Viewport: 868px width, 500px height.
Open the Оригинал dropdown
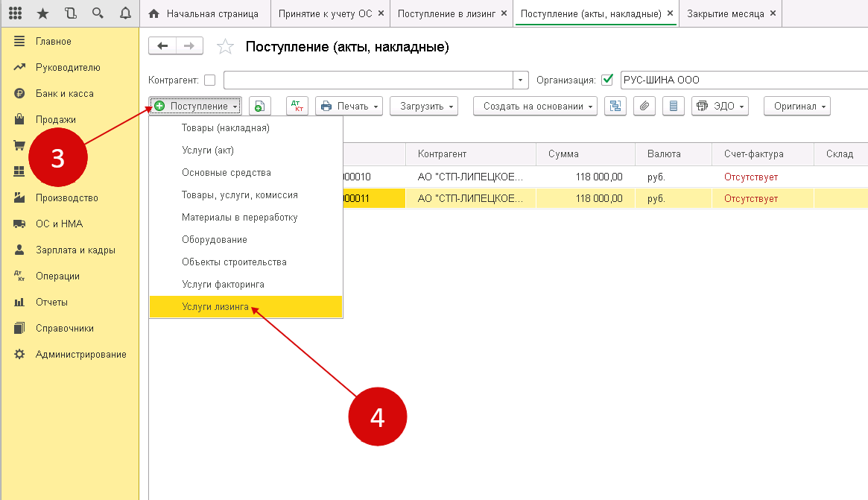pos(797,107)
